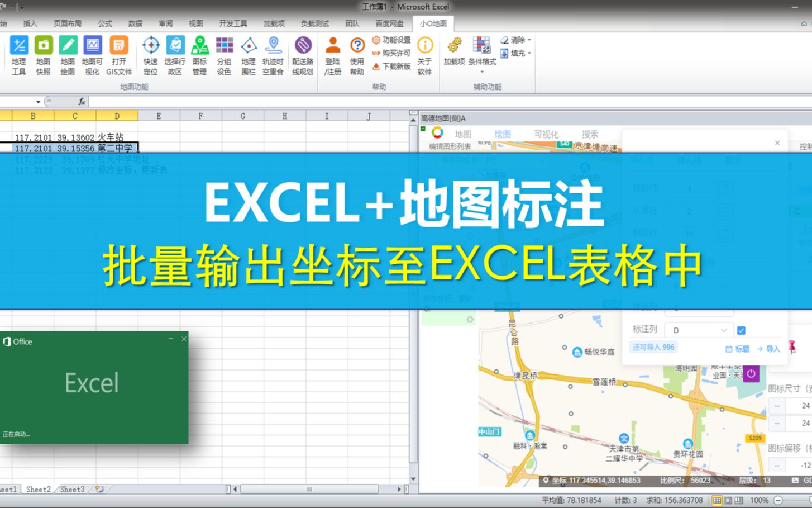This screenshot has width=812, height=508.
Task: Expand the 条件格式 dropdown
Action: [483, 71]
